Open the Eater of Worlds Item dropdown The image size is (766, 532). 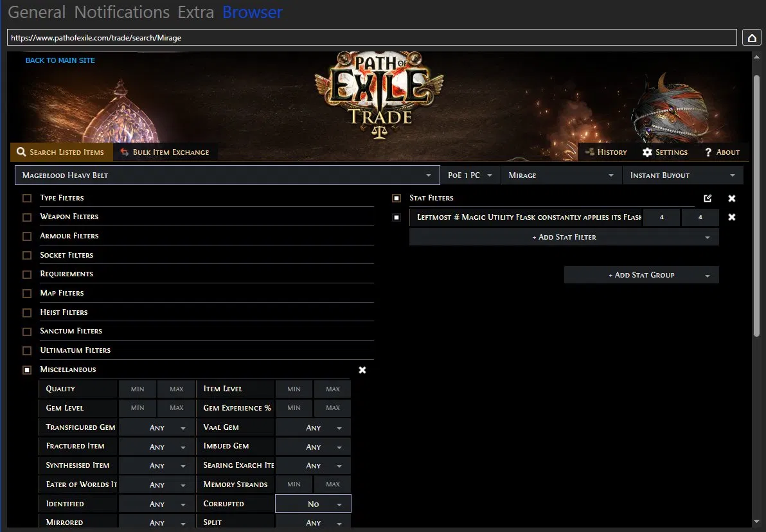pos(156,484)
